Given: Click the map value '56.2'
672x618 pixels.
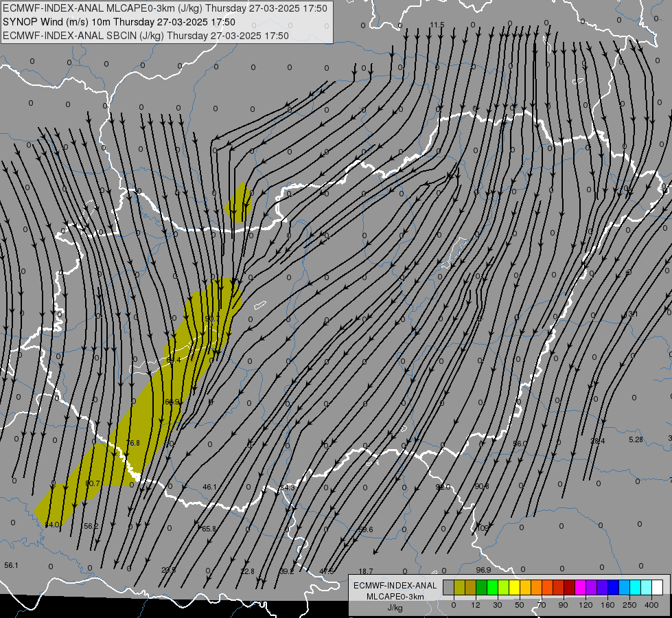Looking at the screenshot, I should tap(91, 526).
